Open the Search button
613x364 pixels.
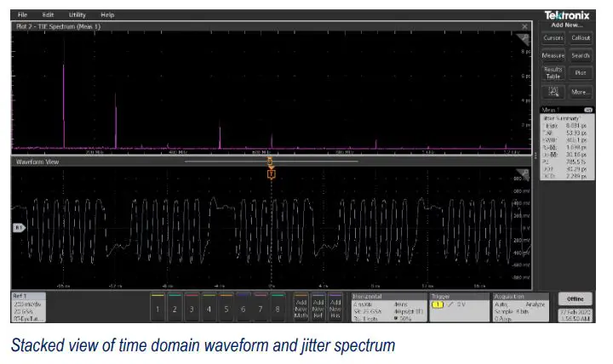[581, 55]
